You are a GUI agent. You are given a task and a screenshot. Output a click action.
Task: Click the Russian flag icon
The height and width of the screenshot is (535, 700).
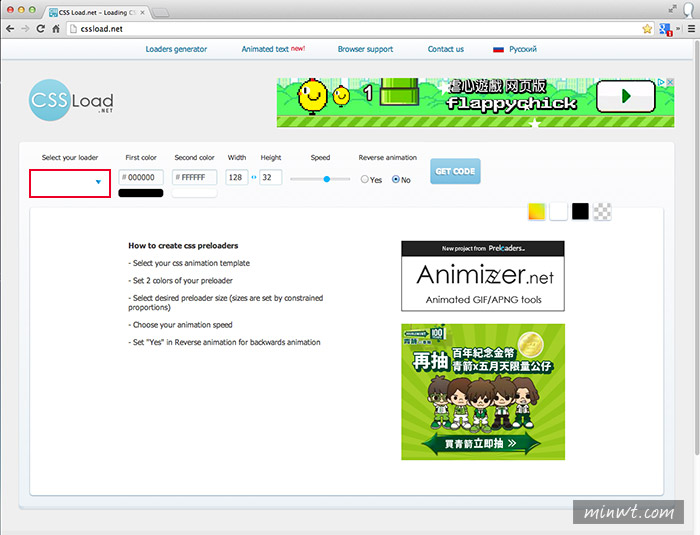coord(498,49)
